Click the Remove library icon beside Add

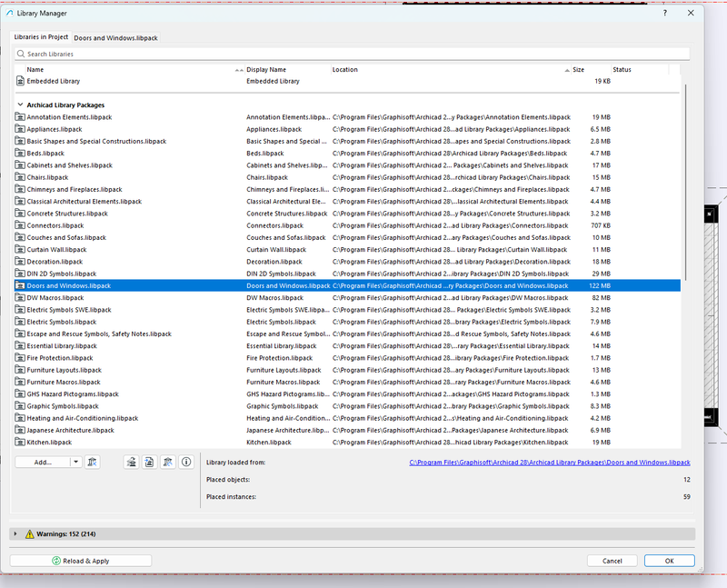pyautogui.click(x=93, y=462)
